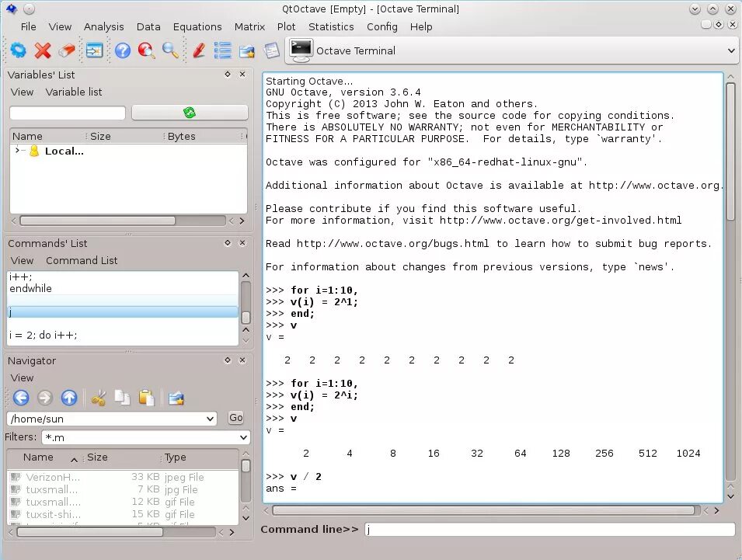The image size is (742, 560).
Task: Click the red X stop icon
Action: (x=43, y=50)
